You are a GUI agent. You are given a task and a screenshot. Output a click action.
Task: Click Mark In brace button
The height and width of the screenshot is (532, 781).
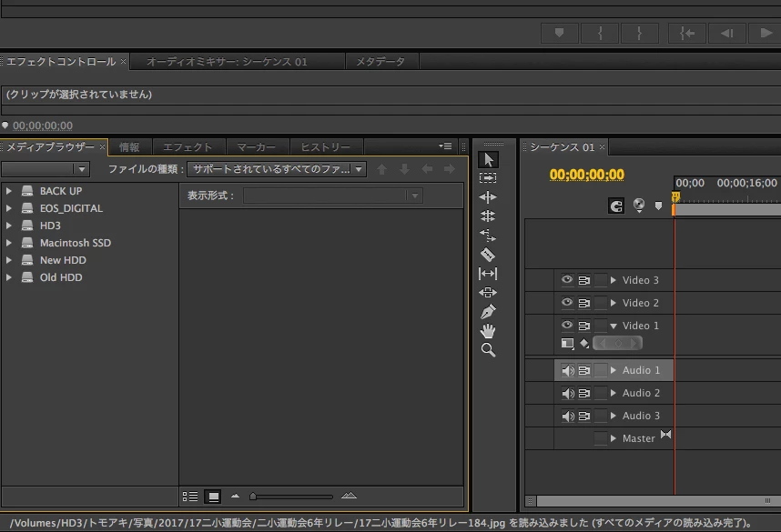tap(600, 34)
